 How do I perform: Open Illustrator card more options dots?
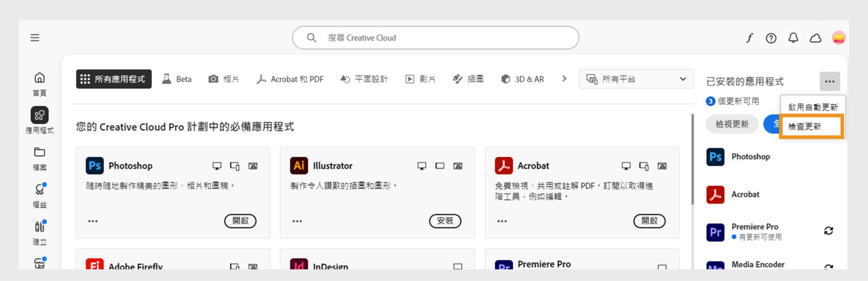(297, 221)
